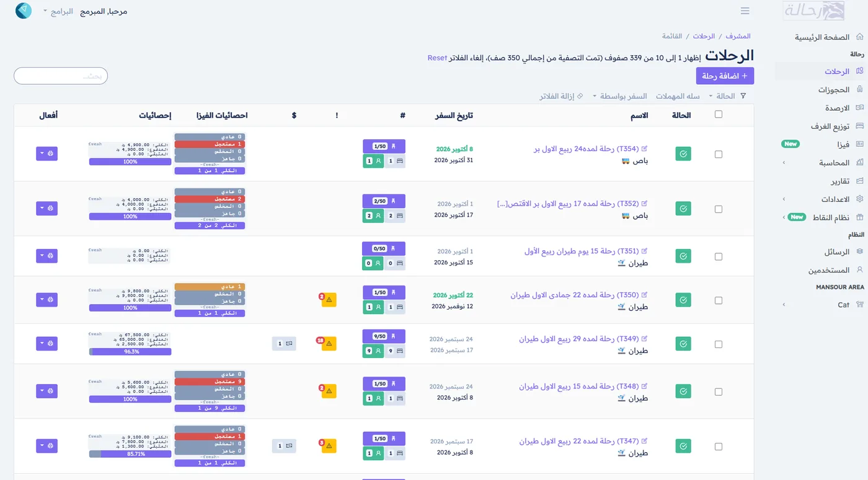
Task: Click the إزالة الفلاتر button
Action: [x=561, y=96]
